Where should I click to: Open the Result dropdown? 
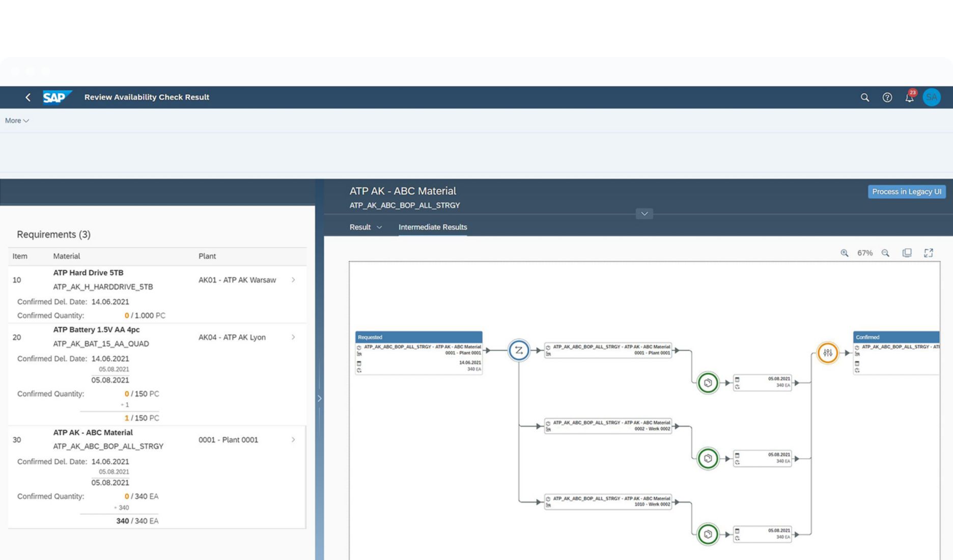(365, 227)
